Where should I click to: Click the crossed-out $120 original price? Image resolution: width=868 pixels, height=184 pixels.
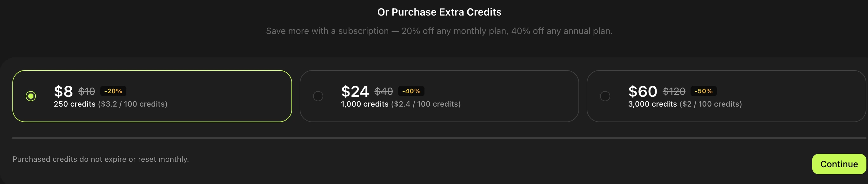(674, 91)
